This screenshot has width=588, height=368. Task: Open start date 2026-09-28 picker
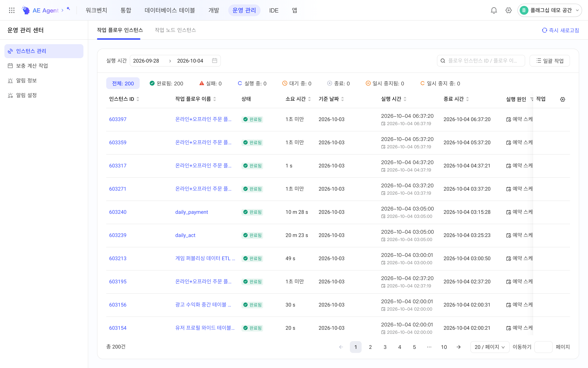click(146, 61)
